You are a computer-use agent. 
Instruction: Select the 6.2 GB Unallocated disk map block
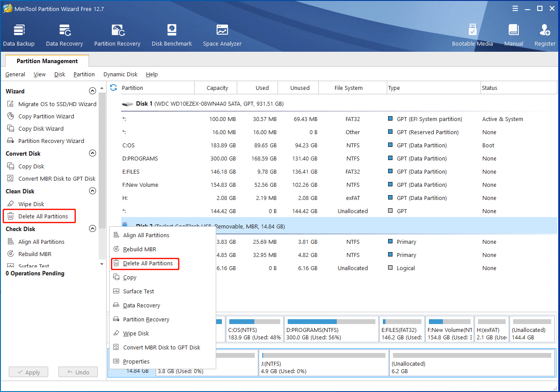click(472, 363)
